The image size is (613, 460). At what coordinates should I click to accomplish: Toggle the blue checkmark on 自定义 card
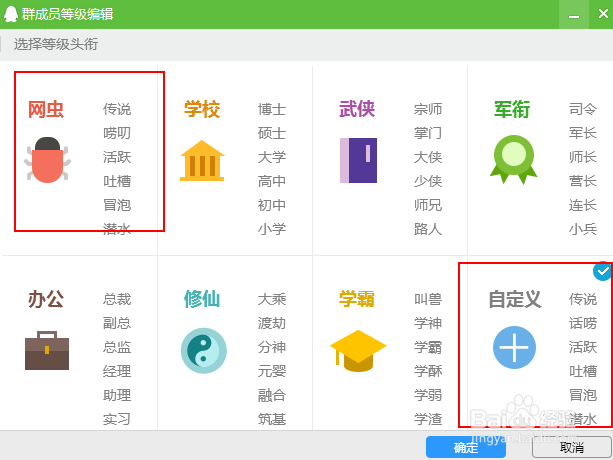click(602, 271)
